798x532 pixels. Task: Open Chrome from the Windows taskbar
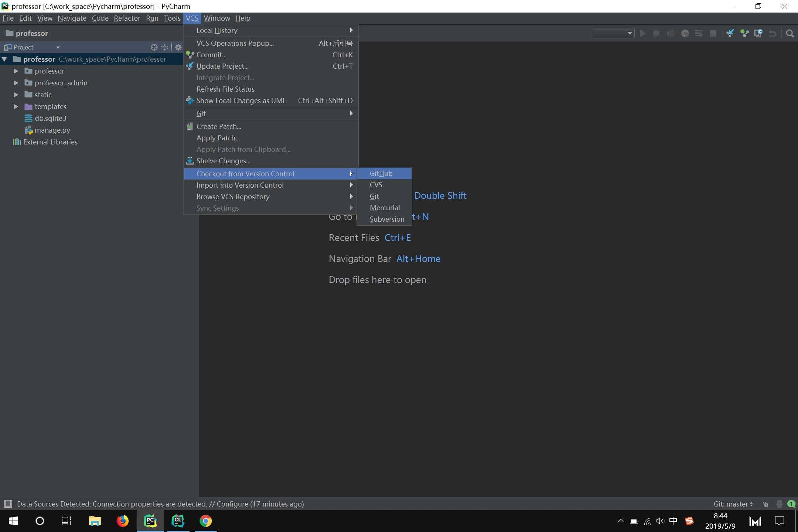[x=205, y=521]
